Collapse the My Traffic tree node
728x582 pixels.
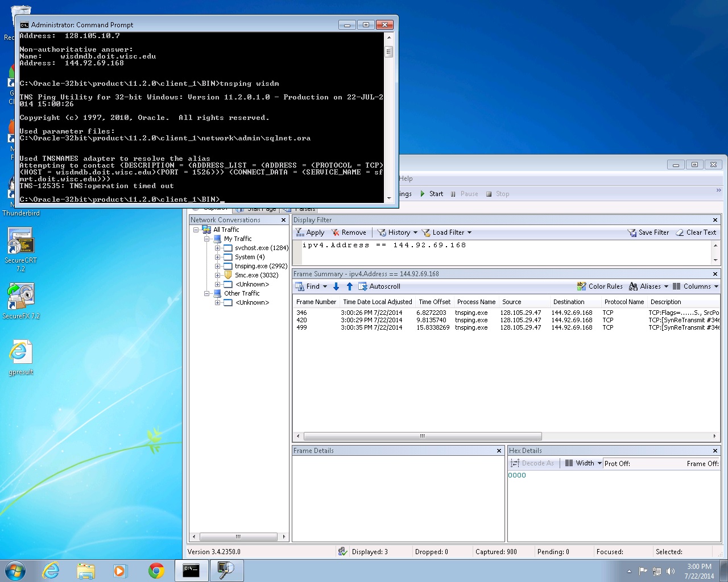click(x=206, y=239)
